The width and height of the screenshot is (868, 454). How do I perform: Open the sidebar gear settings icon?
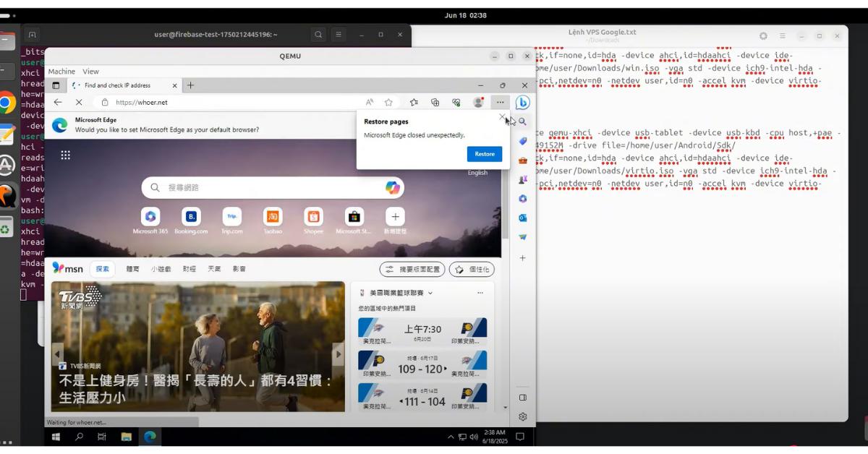[x=522, y=416]
